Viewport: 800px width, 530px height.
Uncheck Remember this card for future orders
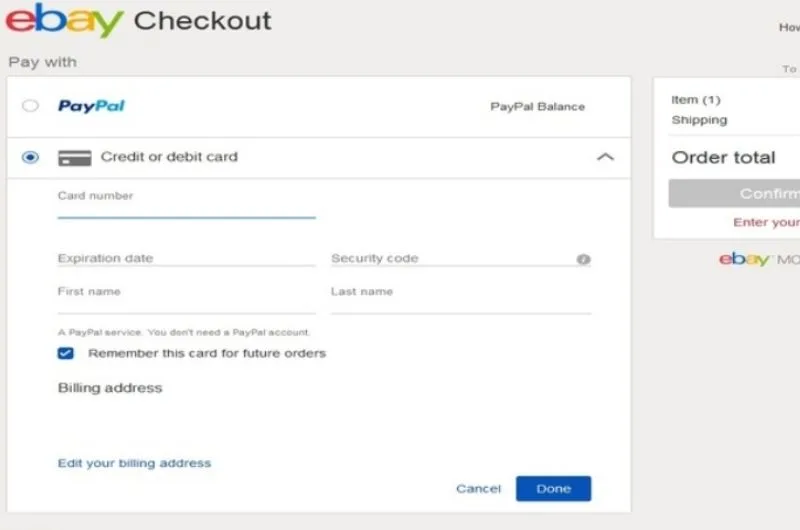pyautogui.click(x=66, y=353)
